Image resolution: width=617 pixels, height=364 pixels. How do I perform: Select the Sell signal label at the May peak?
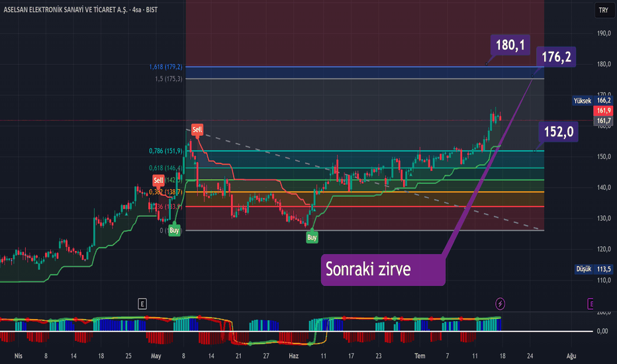[197, 130]
